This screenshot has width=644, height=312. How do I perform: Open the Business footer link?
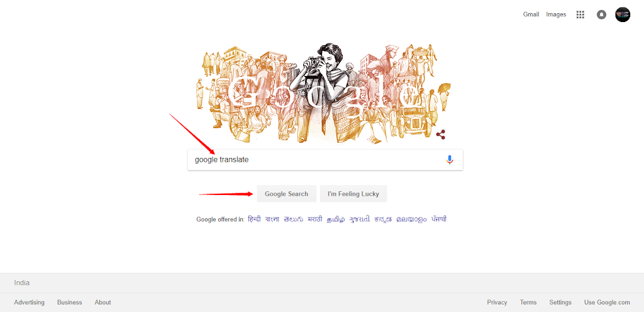pos(69,302)
